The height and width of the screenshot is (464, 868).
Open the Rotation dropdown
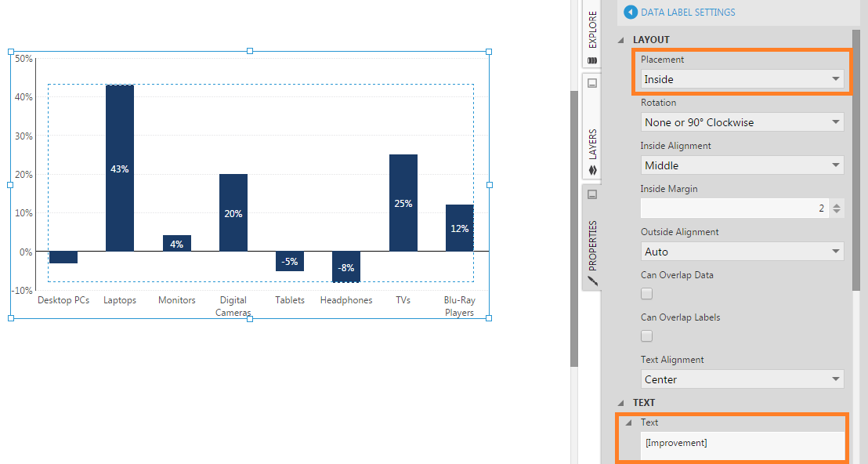[x=742, y=122]
